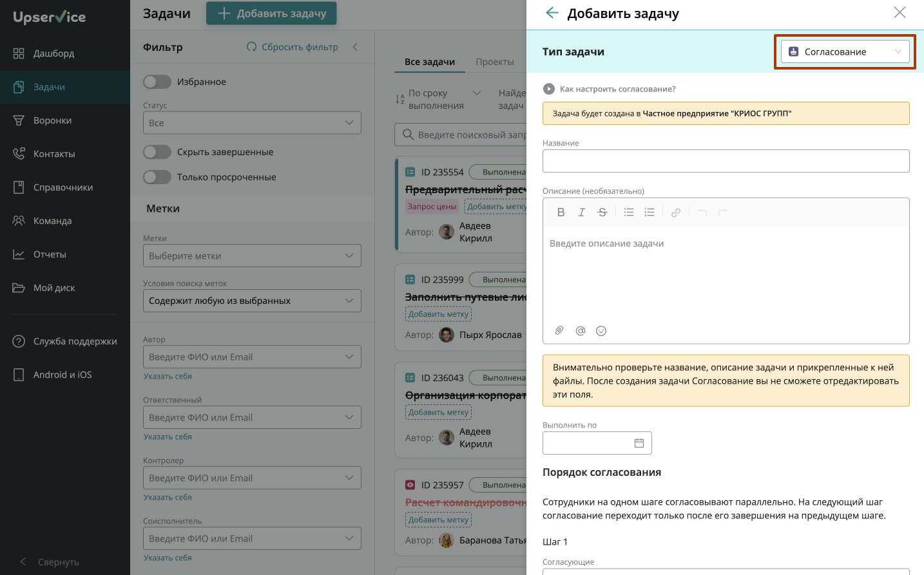
Task: Click Пырх Ярослав avatar
Action: [x=447, y=335]
